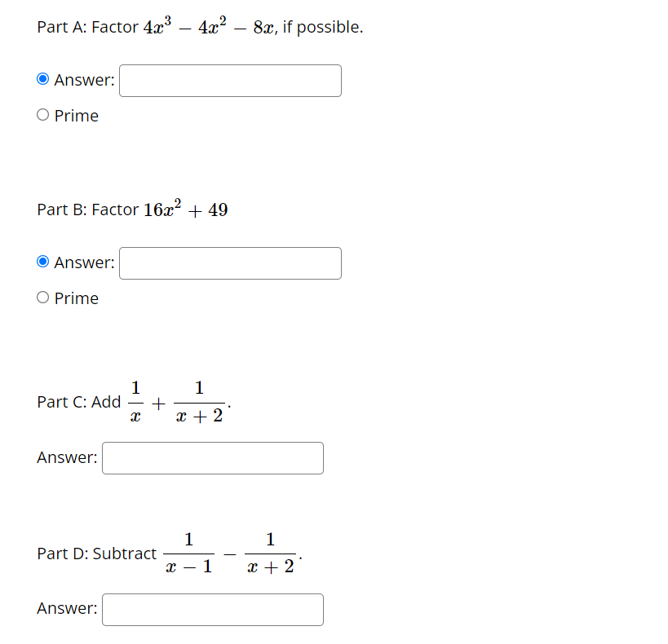Select the input for the fraction addition answer
This screenshot has width=668, height=644.
coord(212,457)
